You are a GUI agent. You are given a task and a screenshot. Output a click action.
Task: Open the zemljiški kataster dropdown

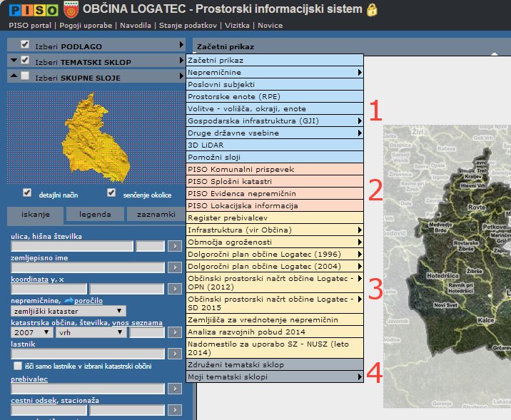pos(69,311)
